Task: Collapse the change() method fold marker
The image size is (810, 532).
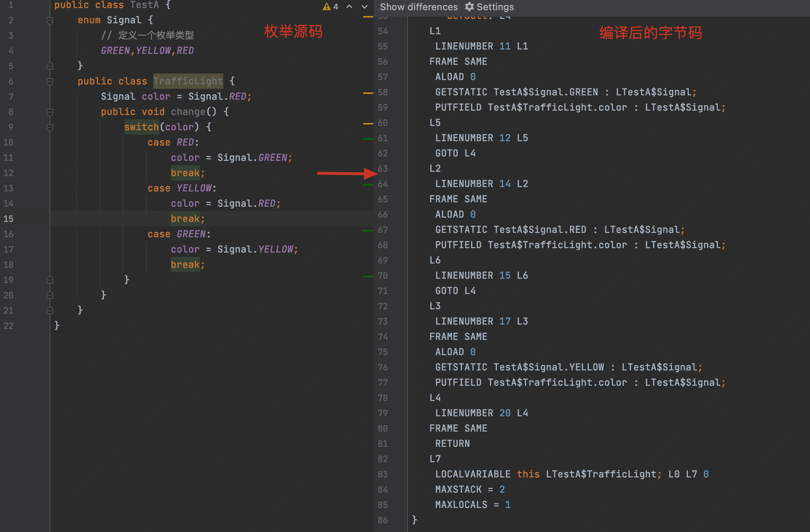Action: tap(50, 112)
